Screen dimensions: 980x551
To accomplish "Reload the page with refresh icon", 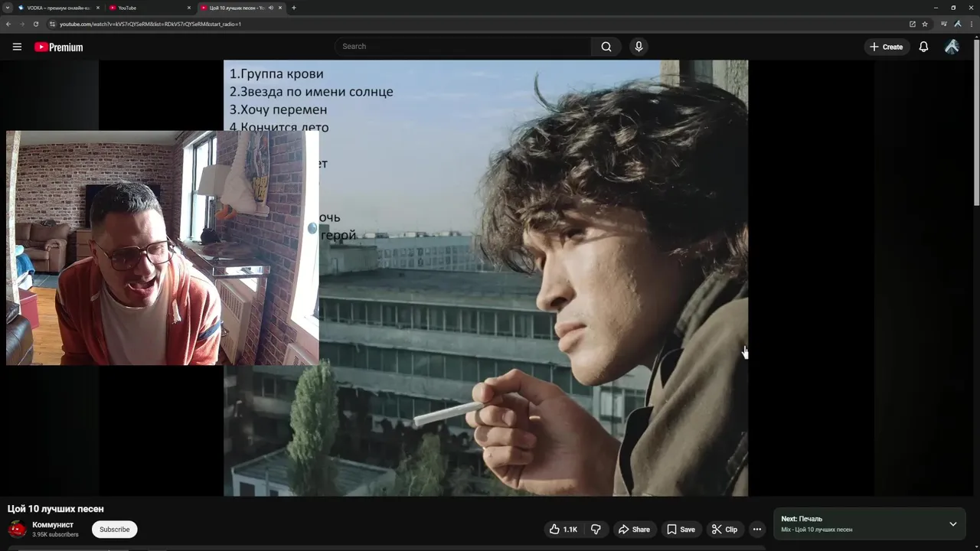I will click(36, 24).
